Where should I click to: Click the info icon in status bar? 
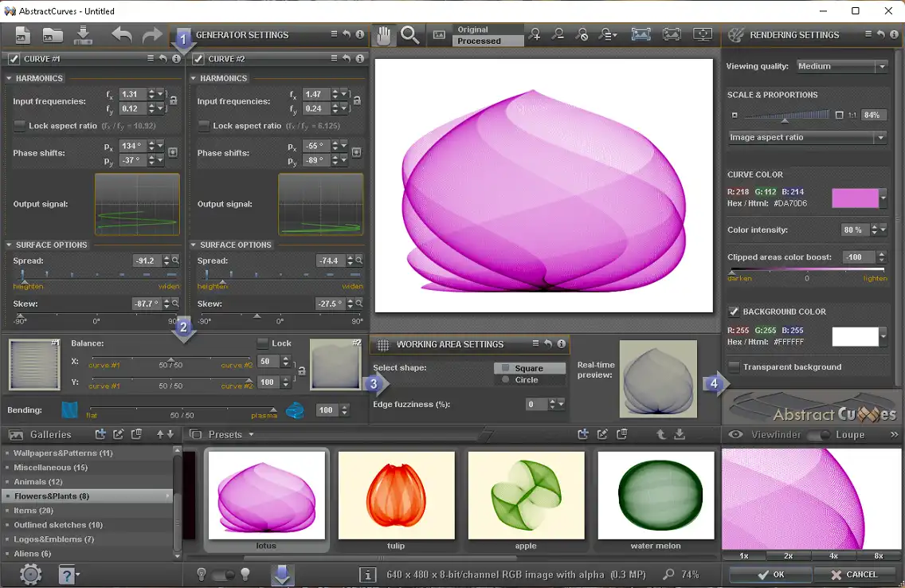coord(367,574)
